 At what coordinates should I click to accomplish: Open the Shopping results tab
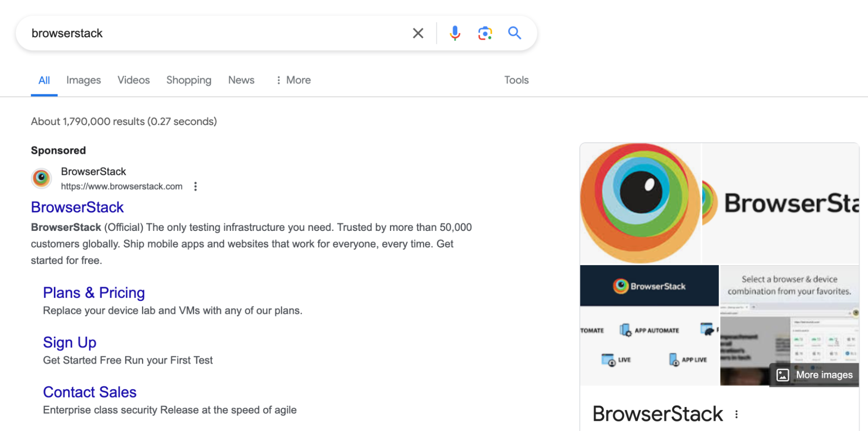pyautogui.click(x=189, y=80)
